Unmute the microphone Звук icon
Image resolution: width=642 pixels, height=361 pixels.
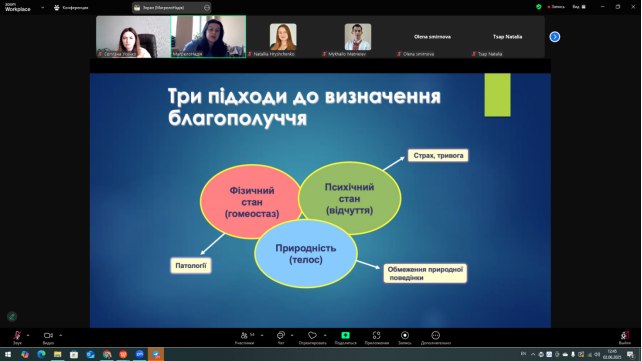(17, 336)
